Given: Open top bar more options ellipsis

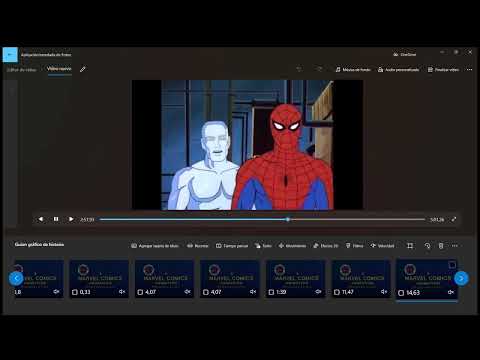Looking at the screenshot, I should 469,70.
